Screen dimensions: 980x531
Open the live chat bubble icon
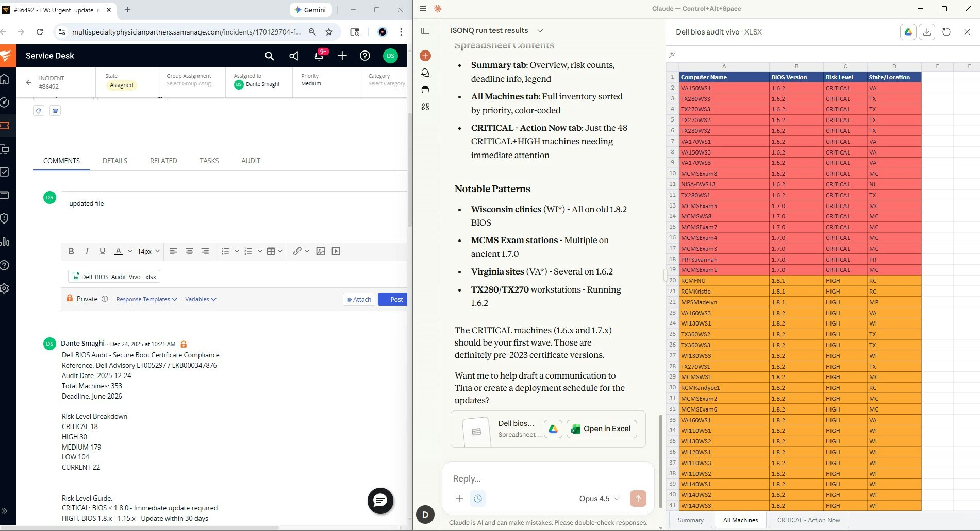point(380,501)
